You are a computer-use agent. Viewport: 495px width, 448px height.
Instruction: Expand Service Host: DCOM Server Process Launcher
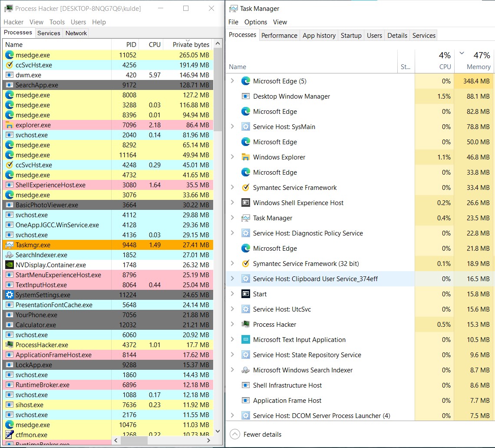(232, 416)
